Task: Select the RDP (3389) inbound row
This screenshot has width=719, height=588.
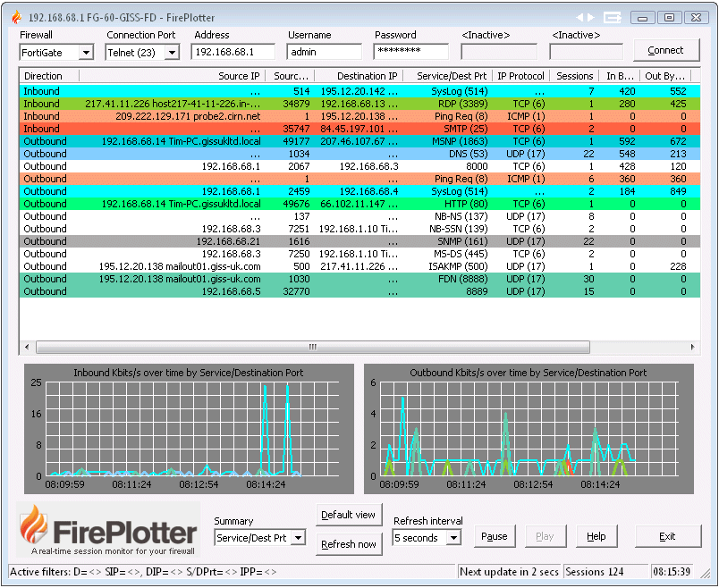Action: 359,104
